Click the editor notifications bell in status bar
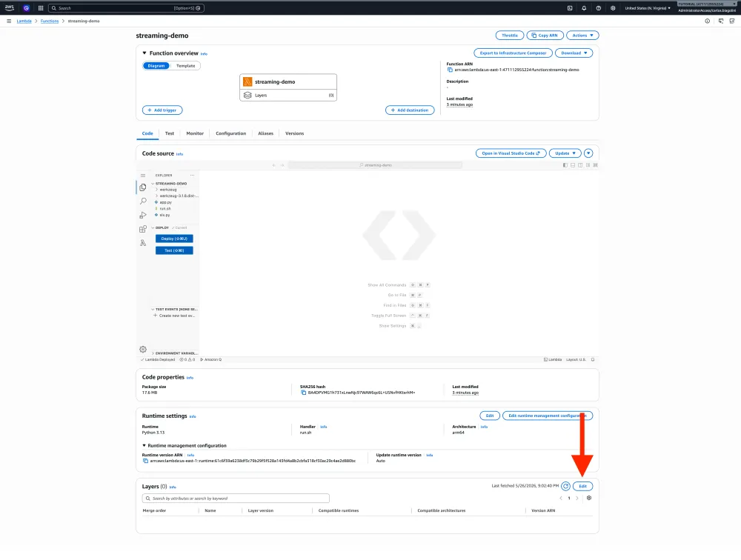 point(593,359)
